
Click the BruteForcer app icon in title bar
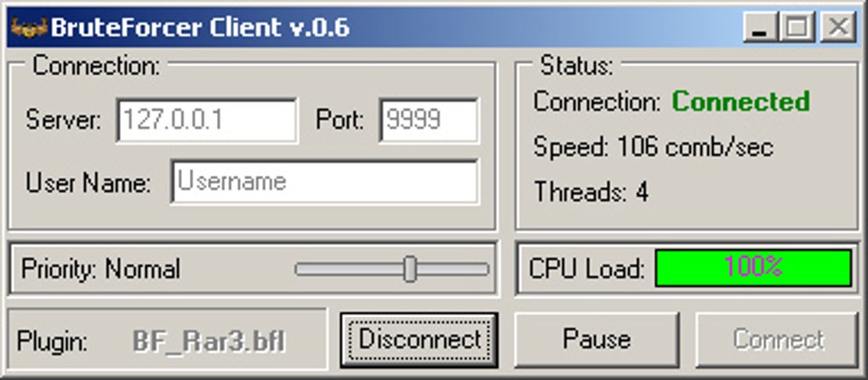[29, 27]
